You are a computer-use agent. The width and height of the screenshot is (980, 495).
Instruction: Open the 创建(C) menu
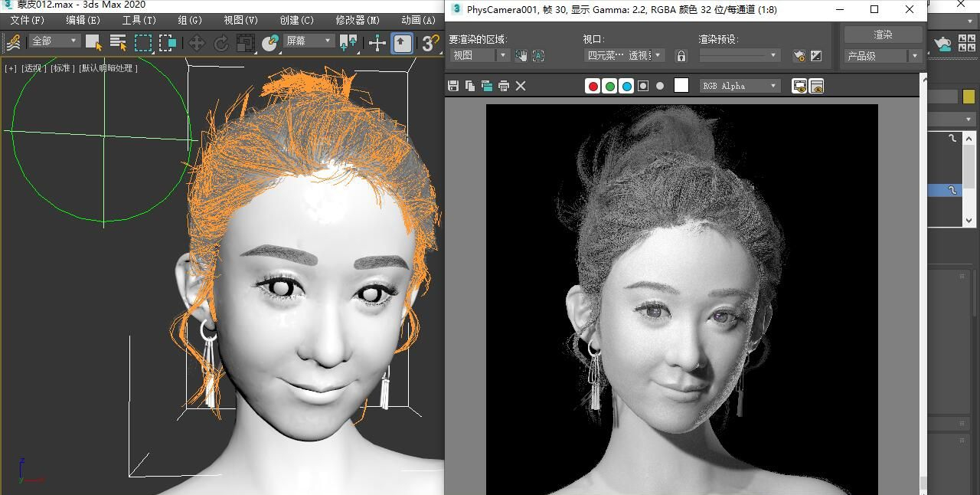[x=297, y=20]
